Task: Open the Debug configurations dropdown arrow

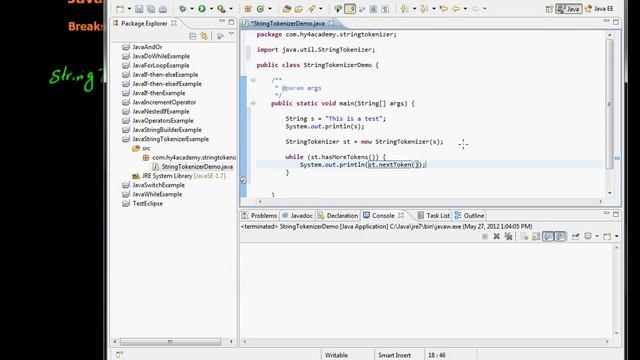Action: coord(191,9)
